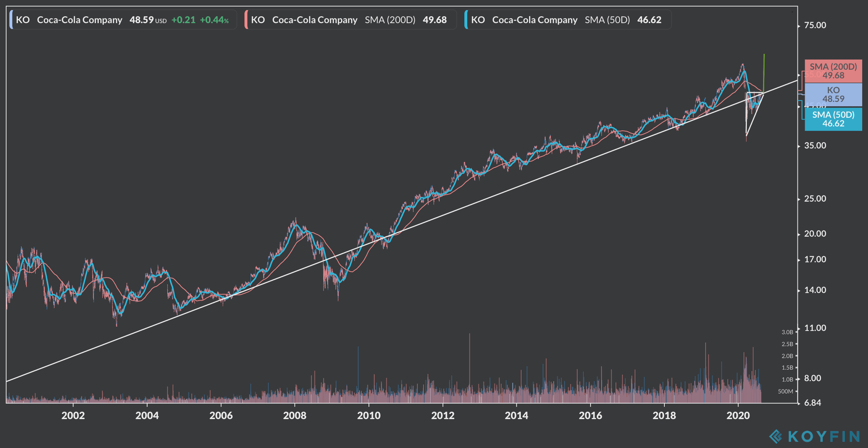Image resolution: width=868 pixels, height=448 pixels.
Task: Click the KO Coca-Cola Company price legend
Action: (123, 20)
